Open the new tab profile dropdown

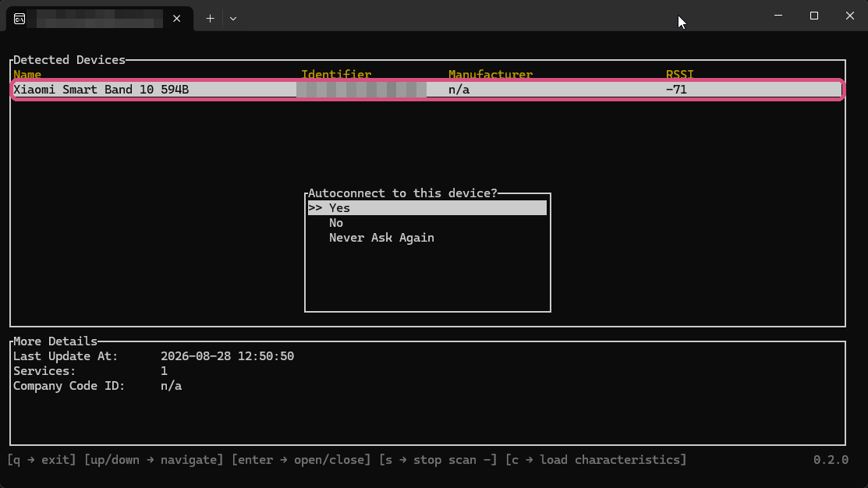click(233, 19)
